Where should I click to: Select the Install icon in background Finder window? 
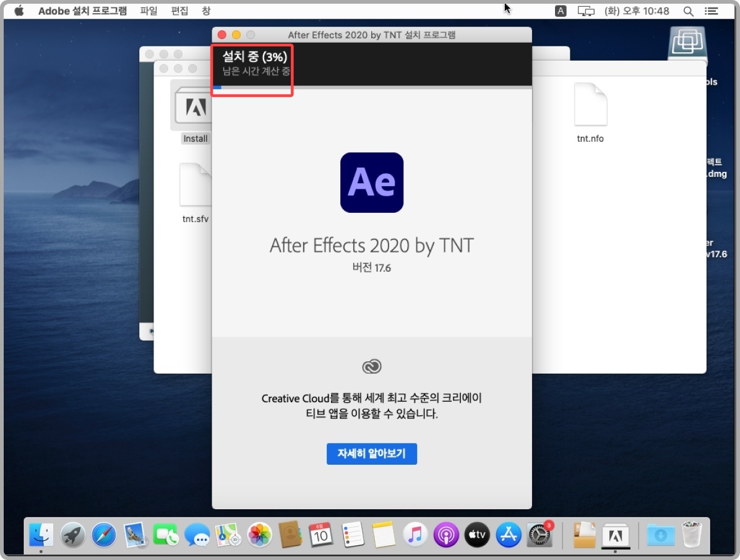(x=192, y=106)
